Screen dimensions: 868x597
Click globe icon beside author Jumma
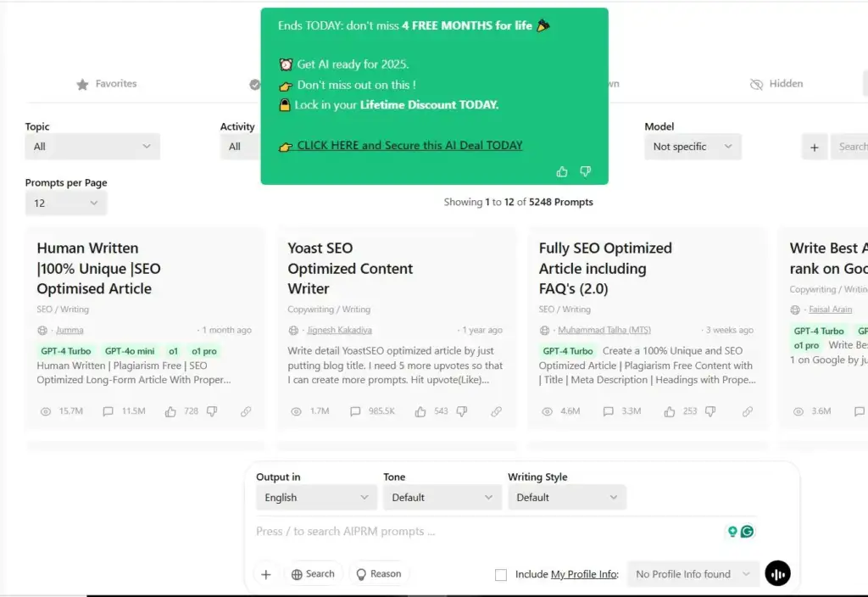coord(42,331)
